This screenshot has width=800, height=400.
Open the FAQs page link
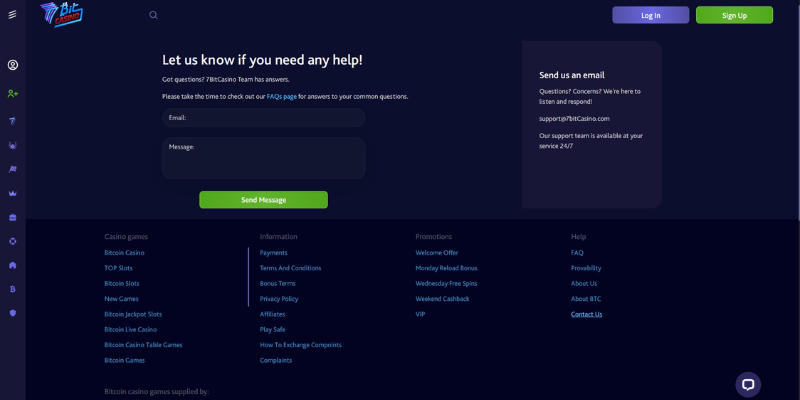pos(282,96)
